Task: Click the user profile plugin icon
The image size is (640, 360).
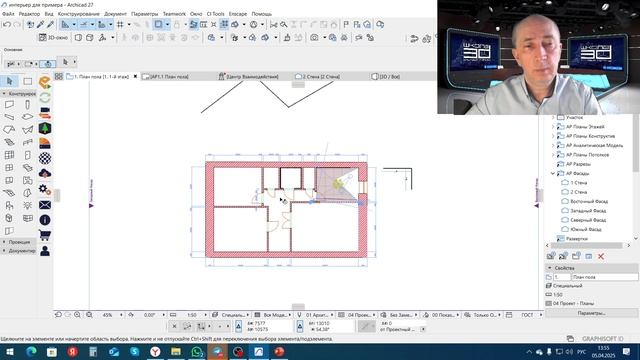Action: pos(45,251)
